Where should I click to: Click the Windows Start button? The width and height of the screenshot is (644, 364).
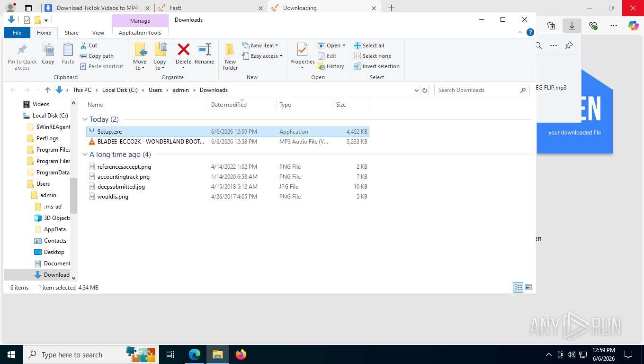[x=11, y=355]
